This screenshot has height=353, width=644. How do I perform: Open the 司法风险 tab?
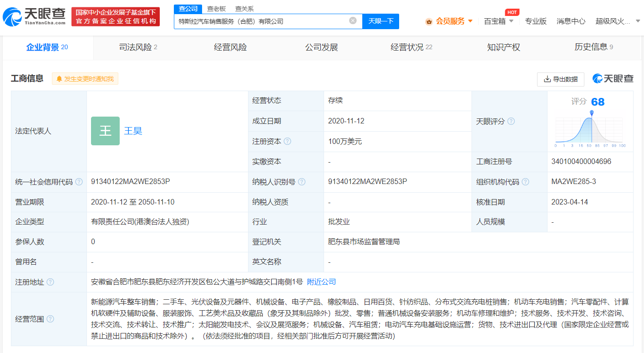coord(138,47)
